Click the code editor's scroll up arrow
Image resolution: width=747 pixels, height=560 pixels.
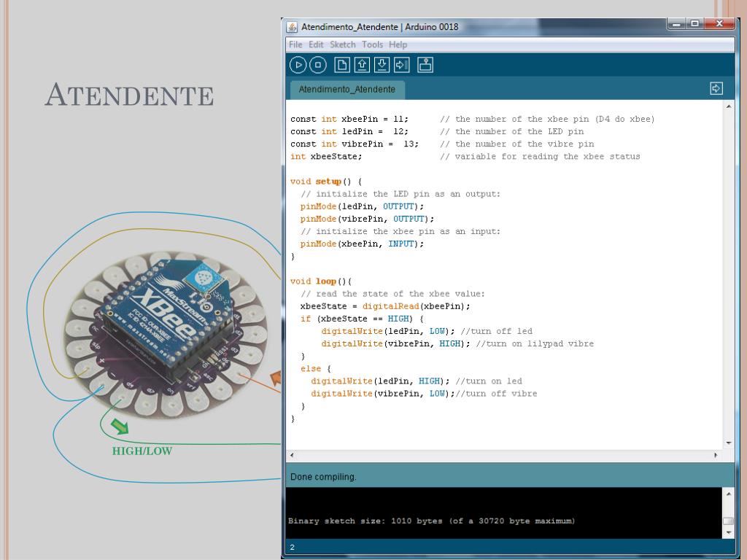click(x=729, y=106)
